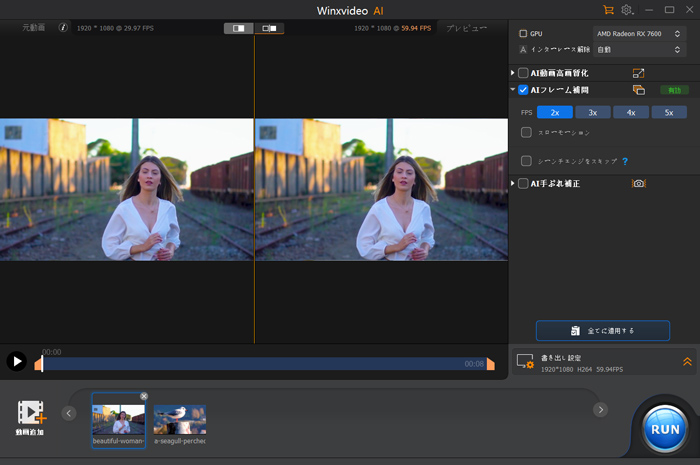This screenshot has height=465, width=700.
Task: Play the video preview
Action: (x=17, y=361)
